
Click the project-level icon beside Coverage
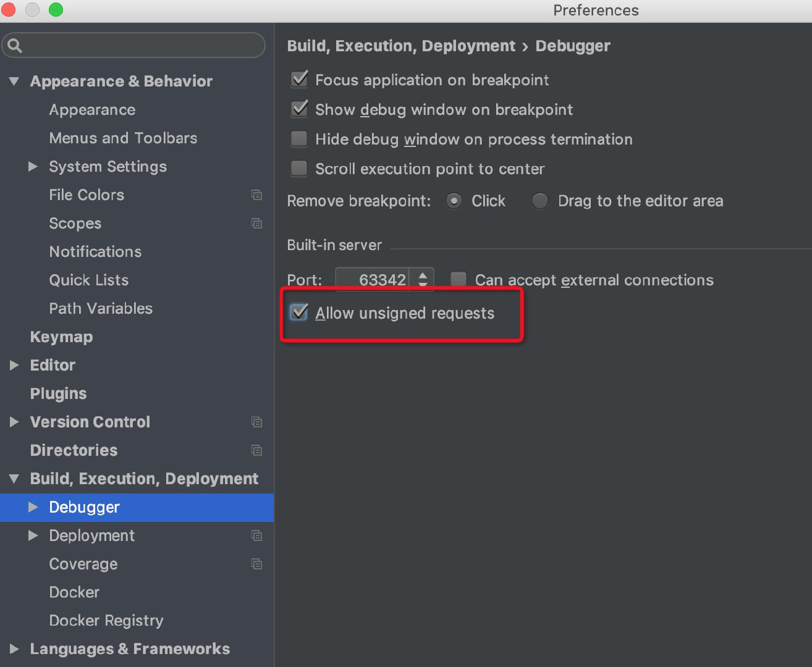click(x=256, y=564)
